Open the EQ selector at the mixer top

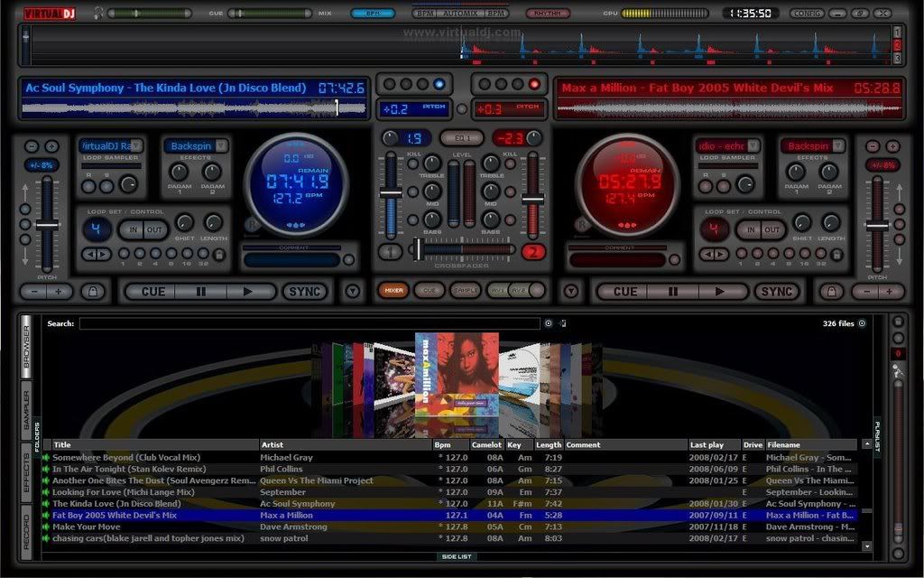click(x=462, y=138)
